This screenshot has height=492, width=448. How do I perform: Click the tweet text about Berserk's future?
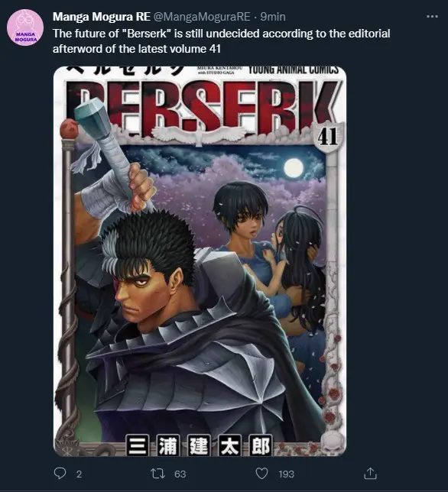(x=222, y=41)
